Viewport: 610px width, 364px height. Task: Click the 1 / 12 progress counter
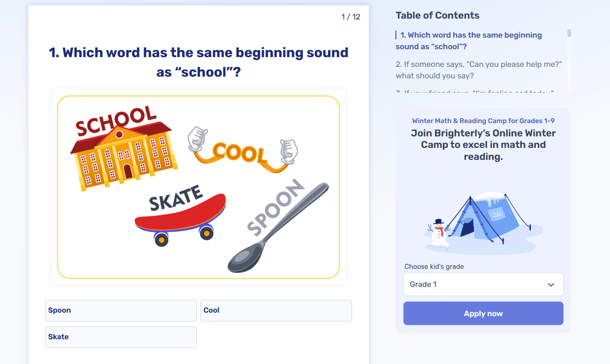tap(351, 17)
